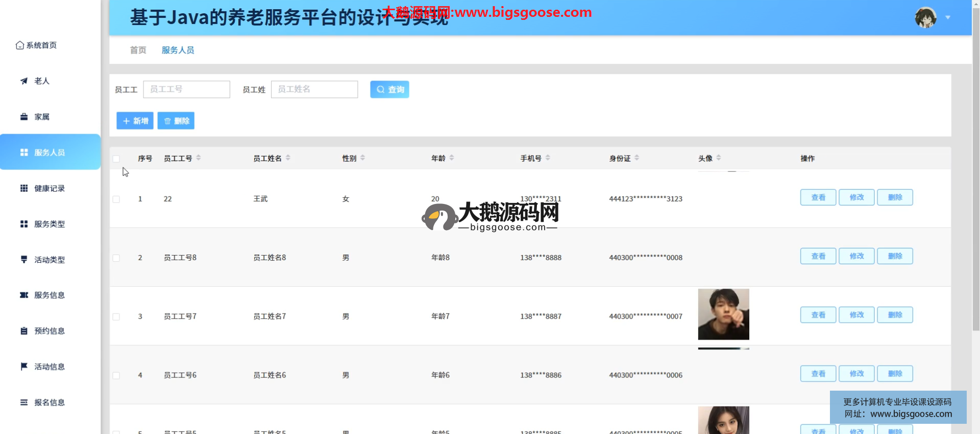Image resolution: width=980 pixels, height=434 pixels.
Task: Open the user avatar dropdown arrow
Action: [x=948, y=18]
